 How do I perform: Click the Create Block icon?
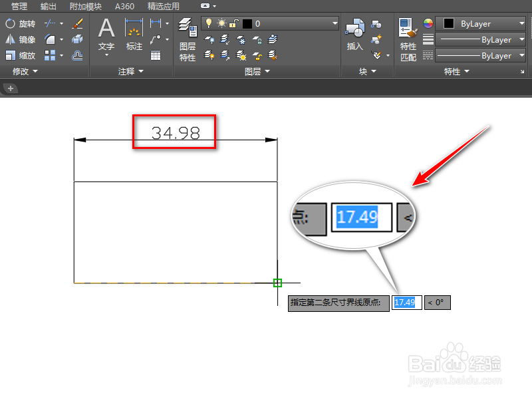pos(376,24)
